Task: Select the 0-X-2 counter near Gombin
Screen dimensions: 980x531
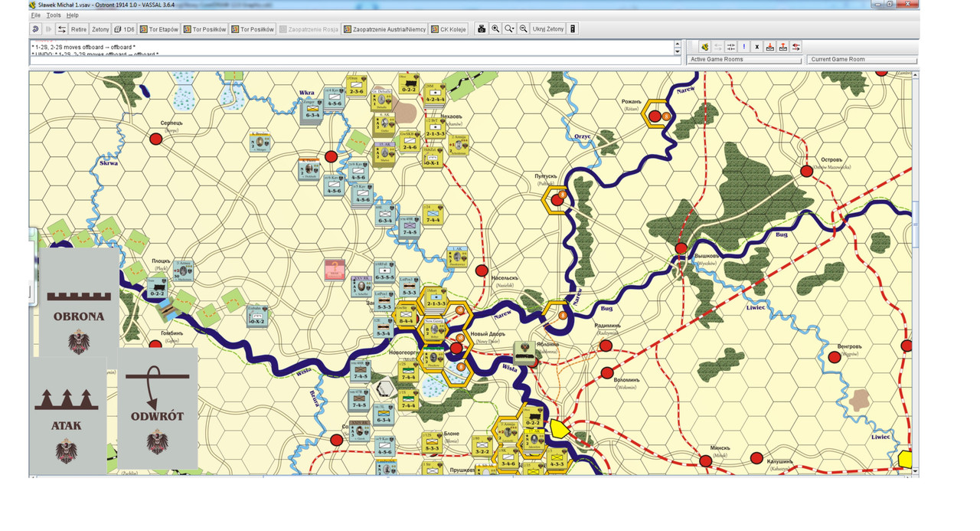Action: coord(256,315)
